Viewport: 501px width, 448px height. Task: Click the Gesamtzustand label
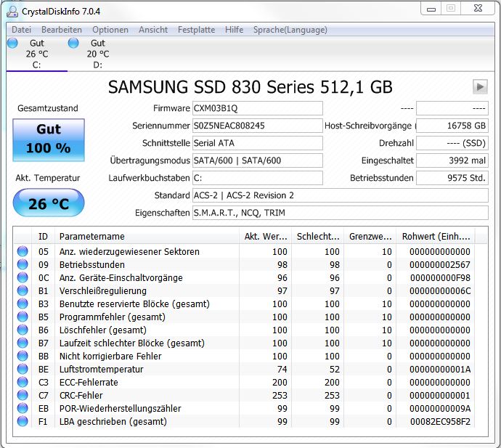(x=48, y=108)
